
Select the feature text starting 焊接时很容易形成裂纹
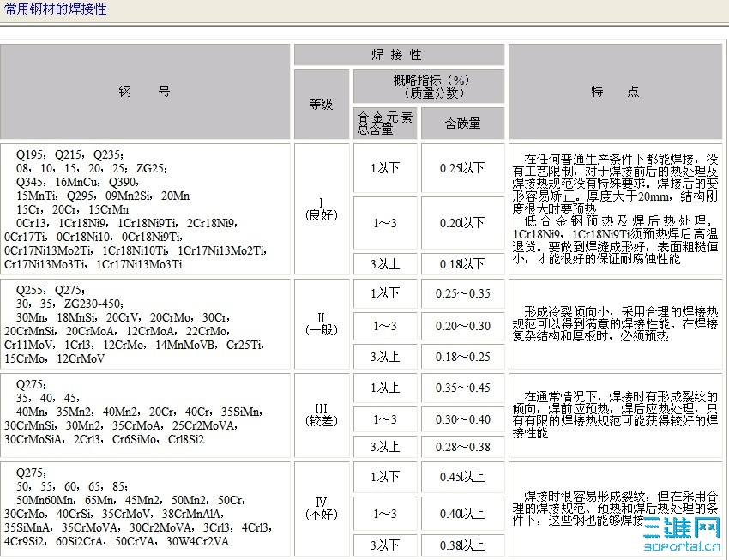coord(616,509)
